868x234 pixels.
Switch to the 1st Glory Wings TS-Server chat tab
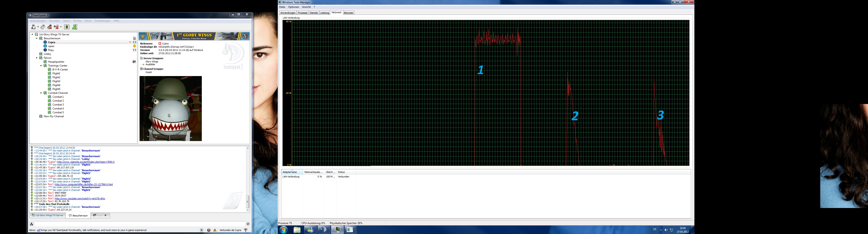point(47,216)
